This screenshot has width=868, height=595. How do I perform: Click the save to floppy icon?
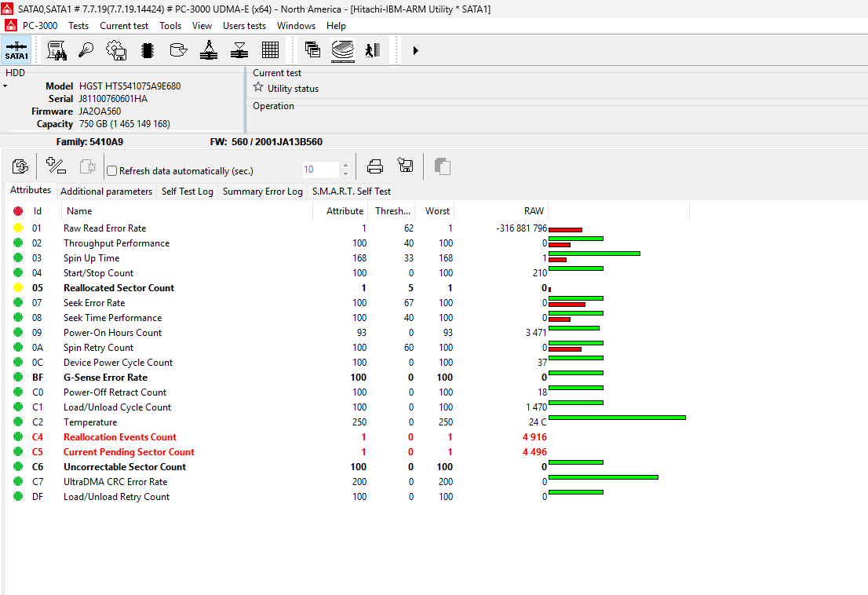click(405, 166)
